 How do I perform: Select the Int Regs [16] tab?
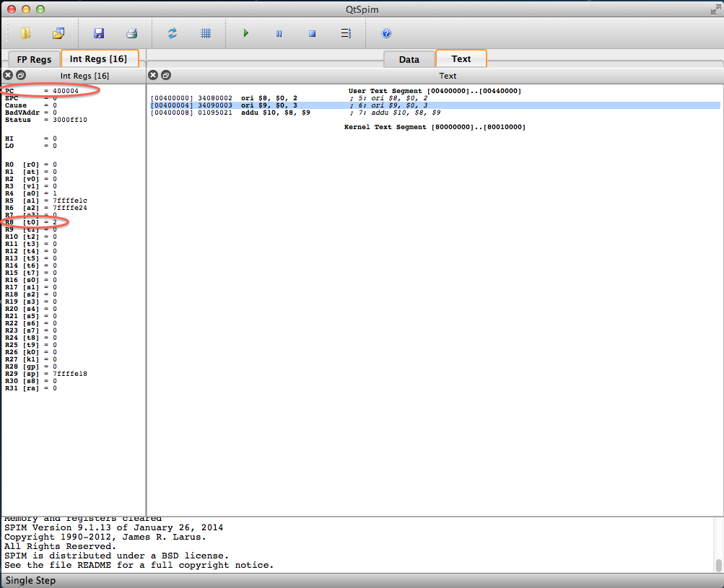(x=99, y=58)
